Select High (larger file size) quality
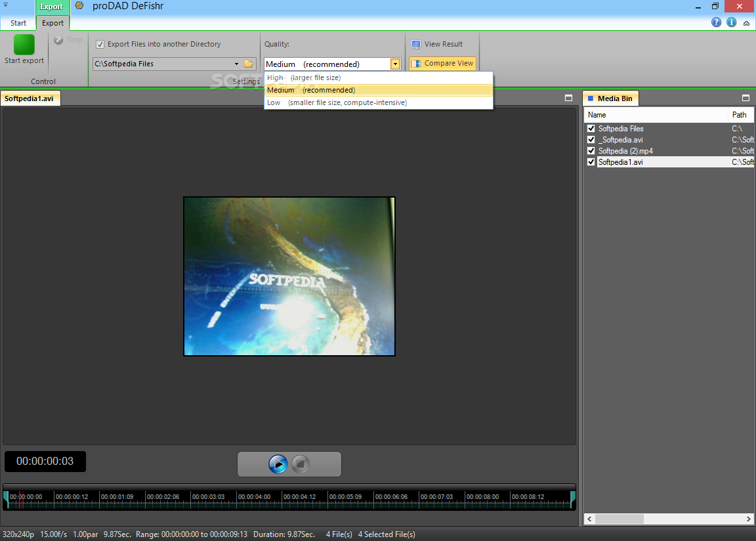Viewport: 756px width, 541px height. (379, 77)
